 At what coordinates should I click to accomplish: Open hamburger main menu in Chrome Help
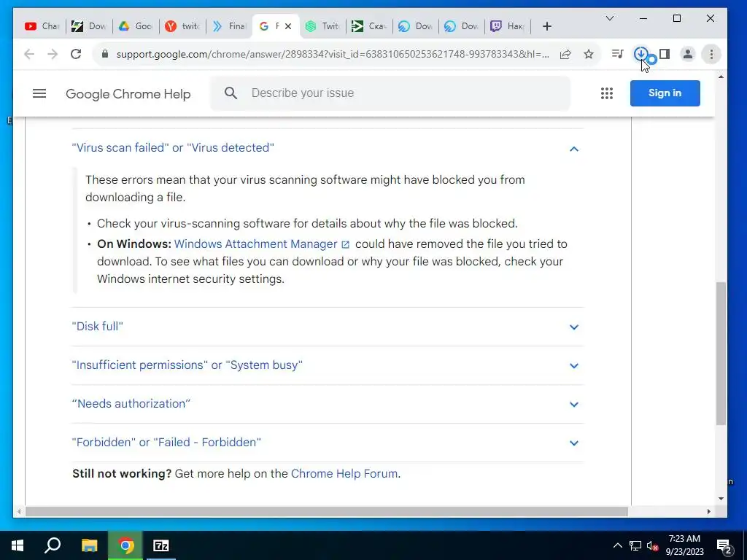pos(39,93)
